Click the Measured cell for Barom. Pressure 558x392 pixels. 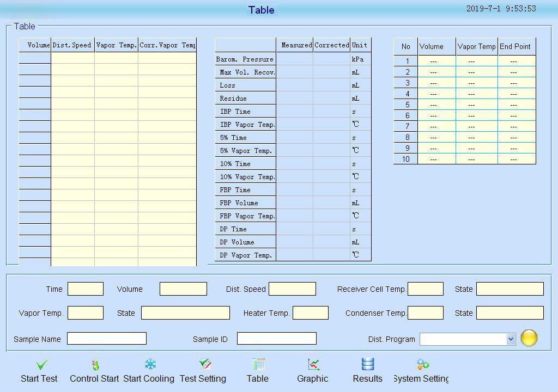[294, 59]
